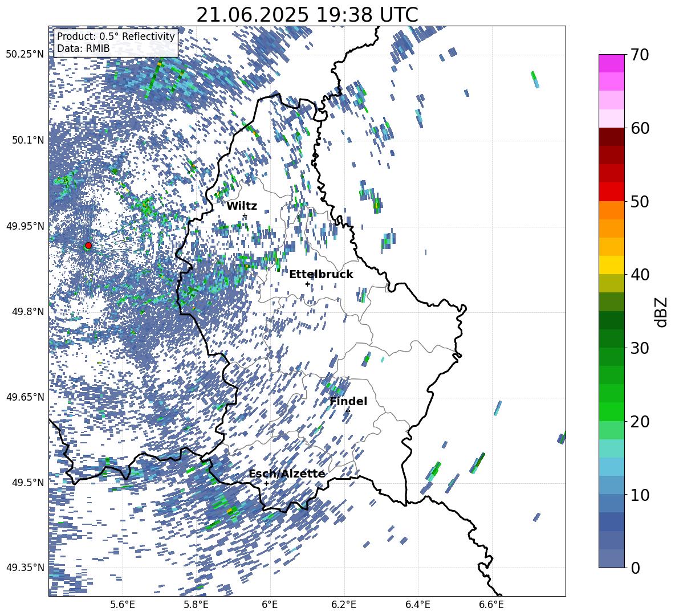This screenshot has width=675, height=616.
Task: Click the 49.8°N latitude label
Action: [x=27, y=312]
